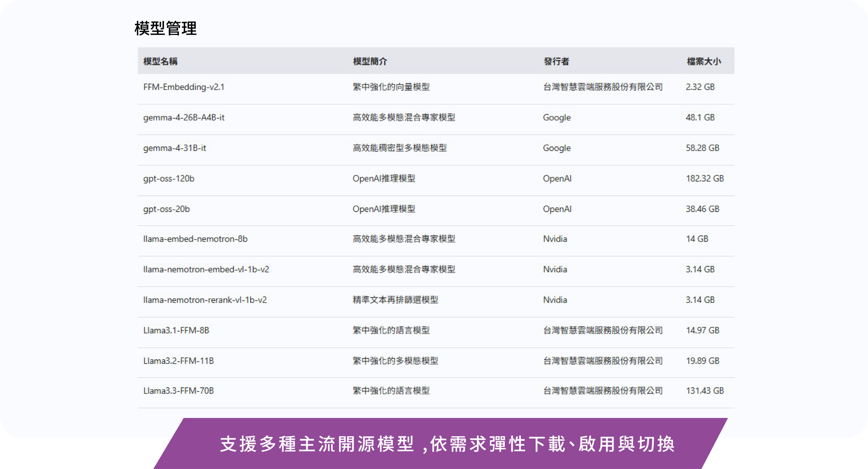
Task: Select the gemma-4-31B-it model name
Action: pos(175,148)
